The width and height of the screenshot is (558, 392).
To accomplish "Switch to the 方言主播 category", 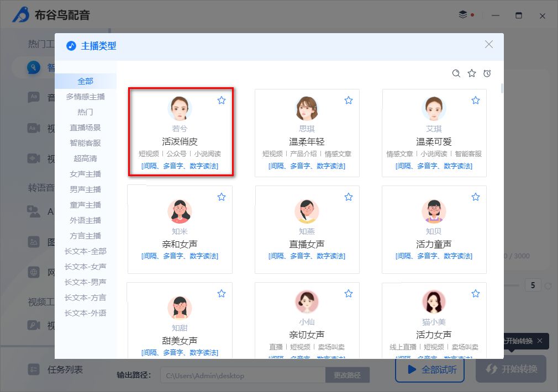I will 86,236.
